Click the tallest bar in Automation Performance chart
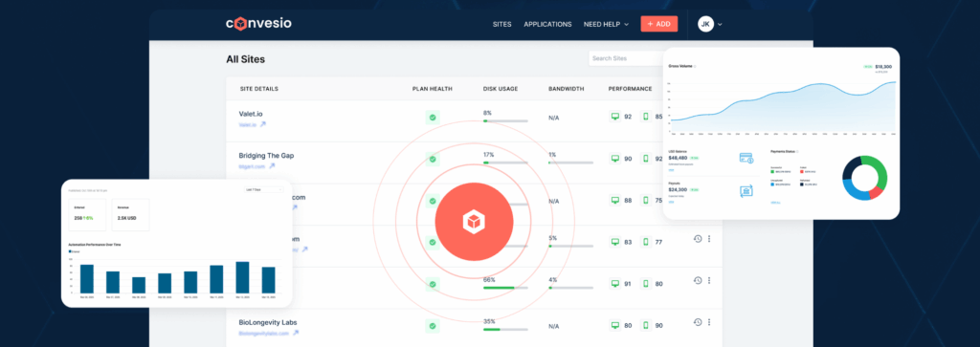Screen dimensions: 980x347 (242, 277)
